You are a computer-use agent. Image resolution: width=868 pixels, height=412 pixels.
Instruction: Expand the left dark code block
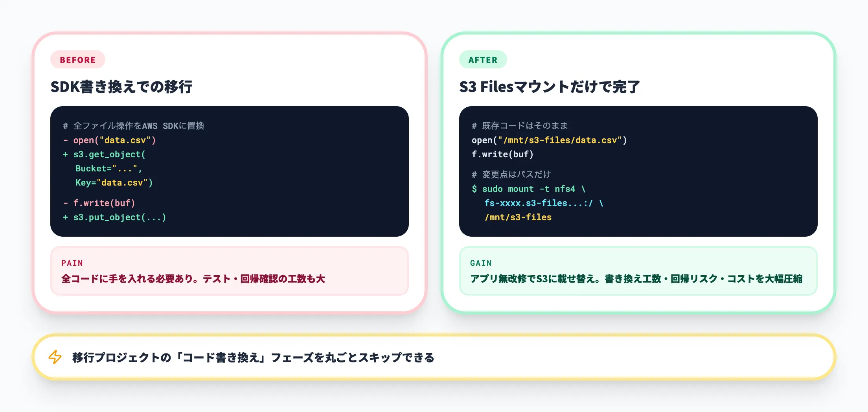(230, 171)
